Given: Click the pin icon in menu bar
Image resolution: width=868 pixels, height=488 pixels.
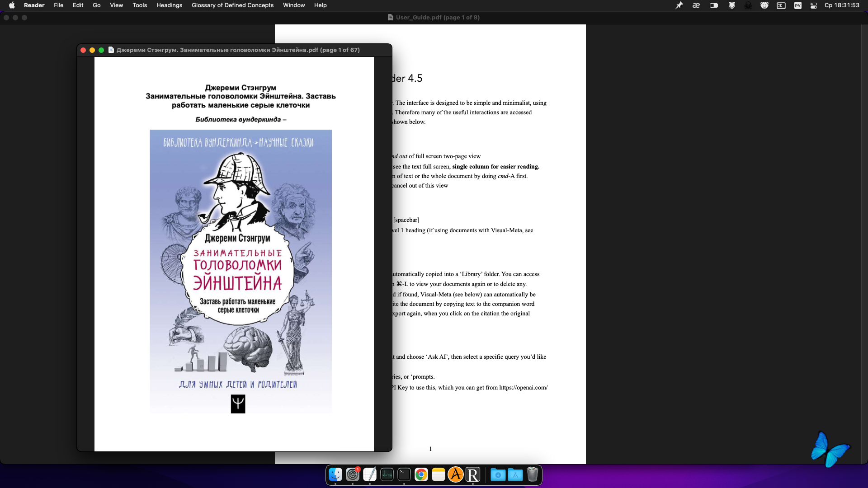Looking at the screenshot, I should point(679,5).
